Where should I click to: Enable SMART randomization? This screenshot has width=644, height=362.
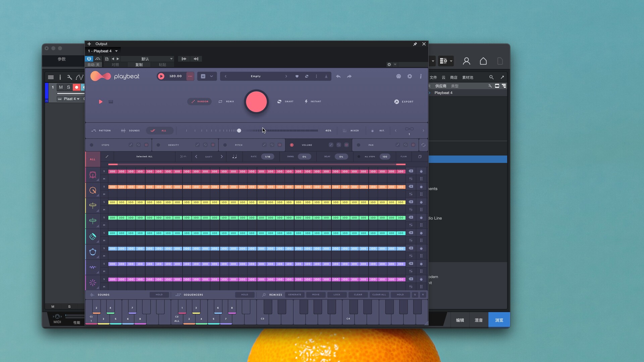[285, 102]
